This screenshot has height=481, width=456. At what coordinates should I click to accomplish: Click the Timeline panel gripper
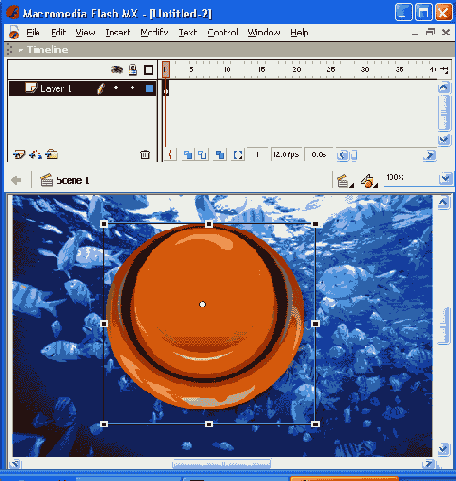click(10, 50)
